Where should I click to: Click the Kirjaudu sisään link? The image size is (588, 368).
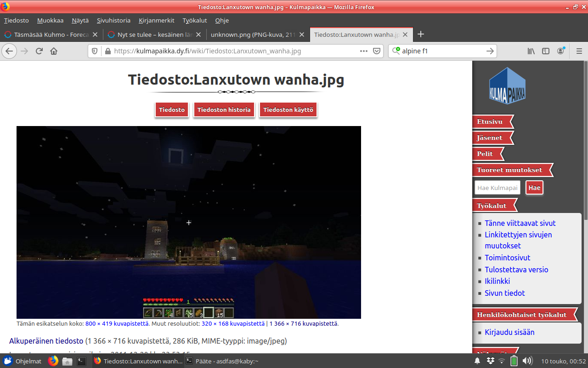509,332
